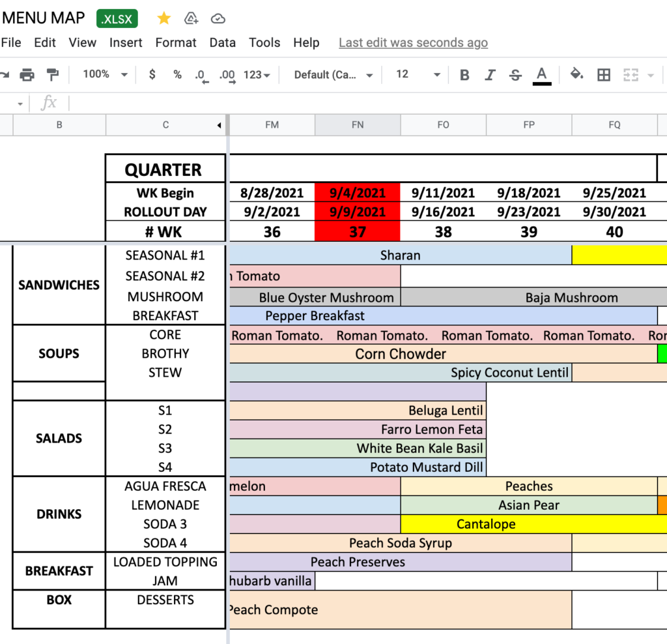The height and width of the screenshot is (644, 667).
Task: Open the Data menu
Action: coord(223,42)
